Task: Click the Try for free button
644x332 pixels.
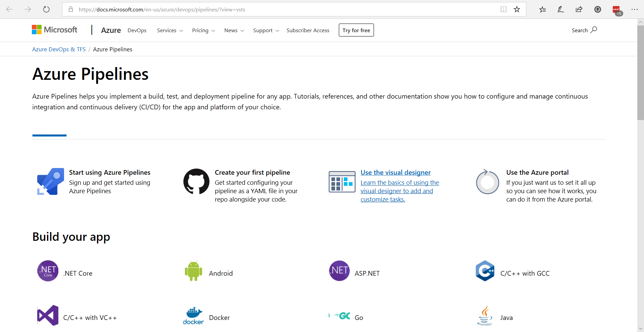Action: [x=356, y=30]
